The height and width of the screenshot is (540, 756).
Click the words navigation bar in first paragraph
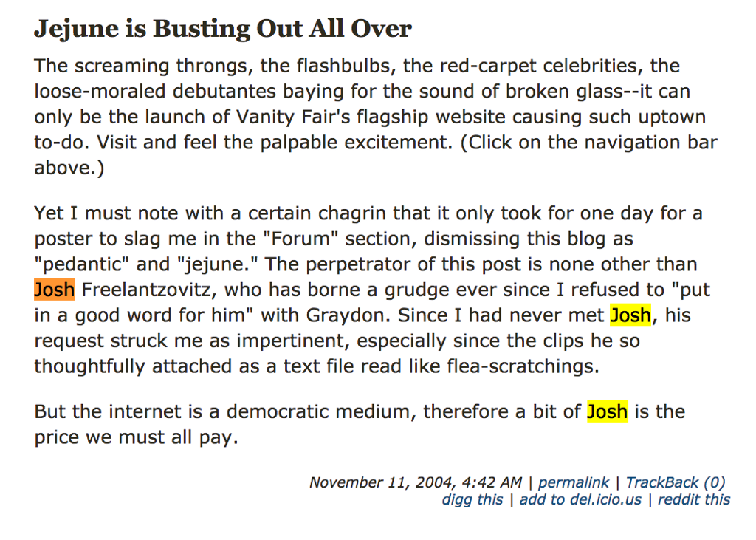651,143
